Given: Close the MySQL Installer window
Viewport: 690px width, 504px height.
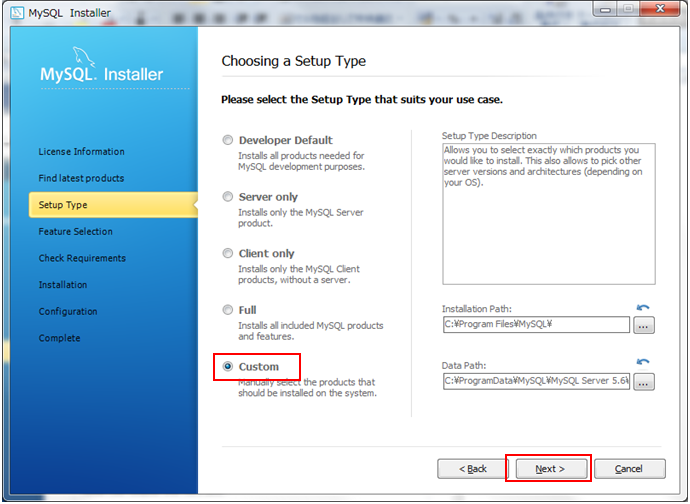Looking at the screenshot, I should point(660,9).
